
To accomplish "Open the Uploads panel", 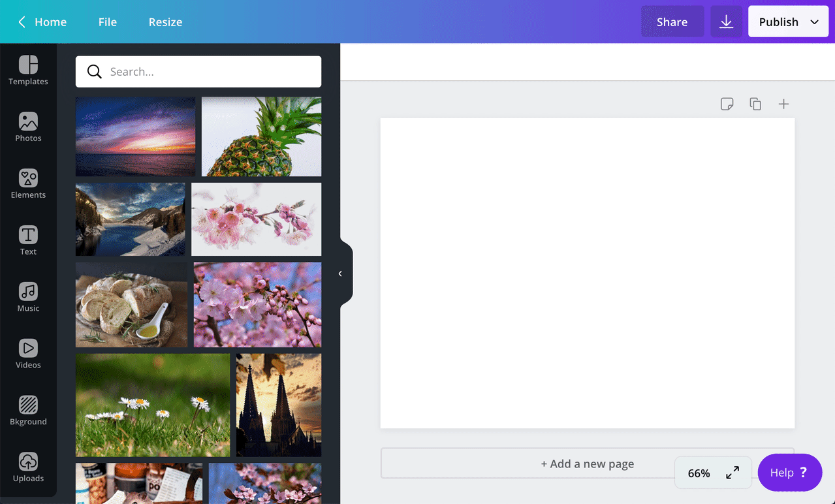I will 28,468.
